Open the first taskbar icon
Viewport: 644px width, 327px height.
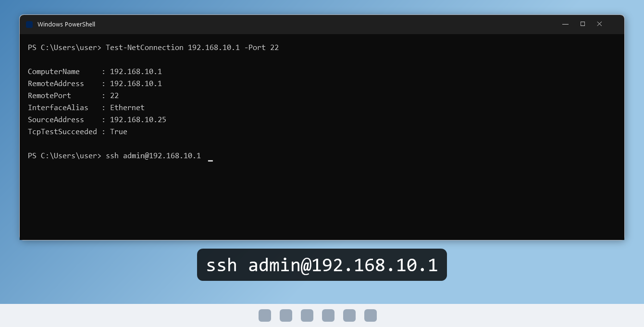point(265,315)
